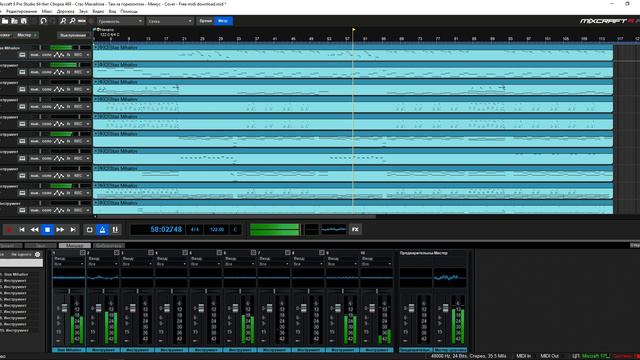Switch to the Микшер tab
This screenshot has height=360, width=640.
pos(75,246)
